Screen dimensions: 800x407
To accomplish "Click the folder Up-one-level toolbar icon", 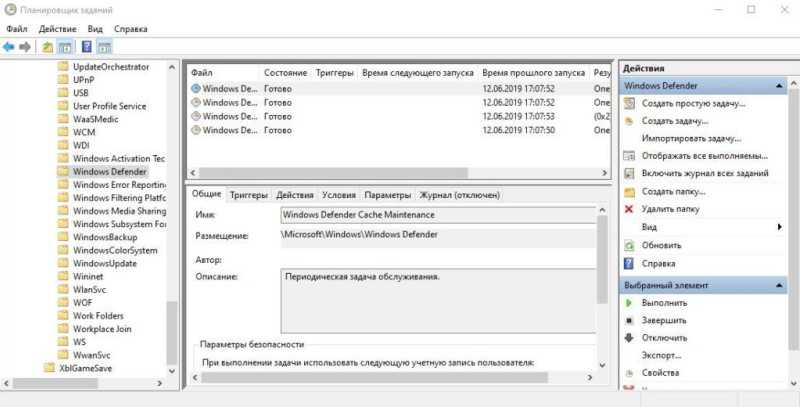I will click(x=47, y=47).
